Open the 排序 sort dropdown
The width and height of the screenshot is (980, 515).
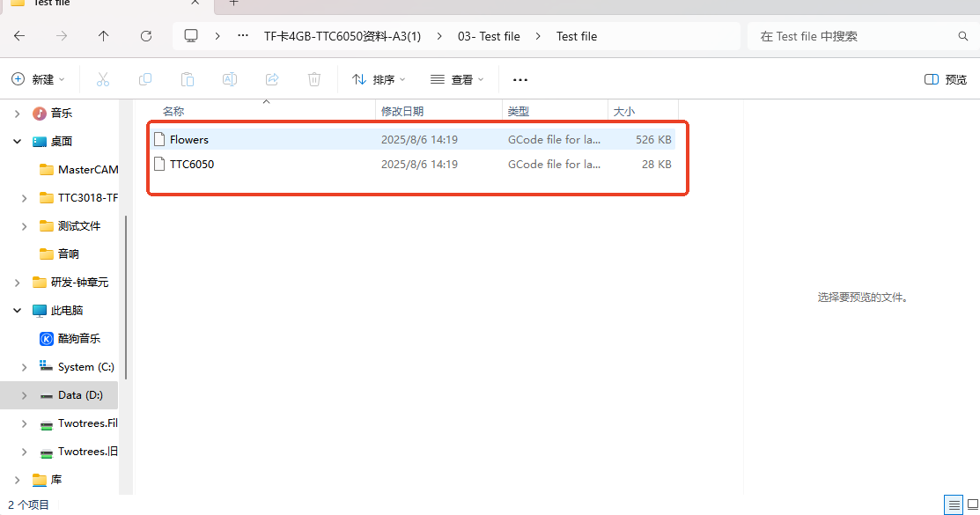point(379,79)
